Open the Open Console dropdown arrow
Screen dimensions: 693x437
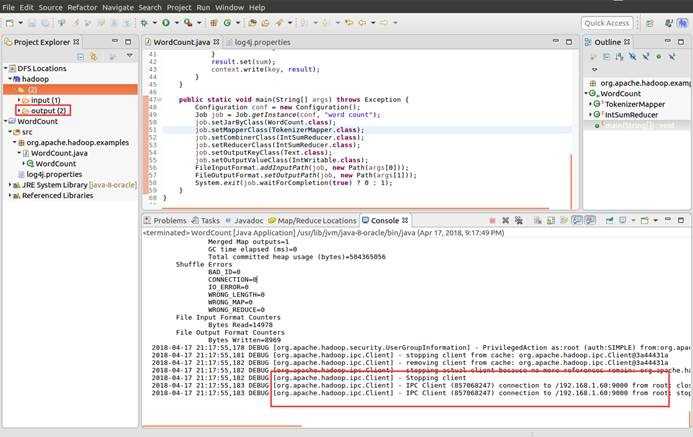click(x=655, y=220)
